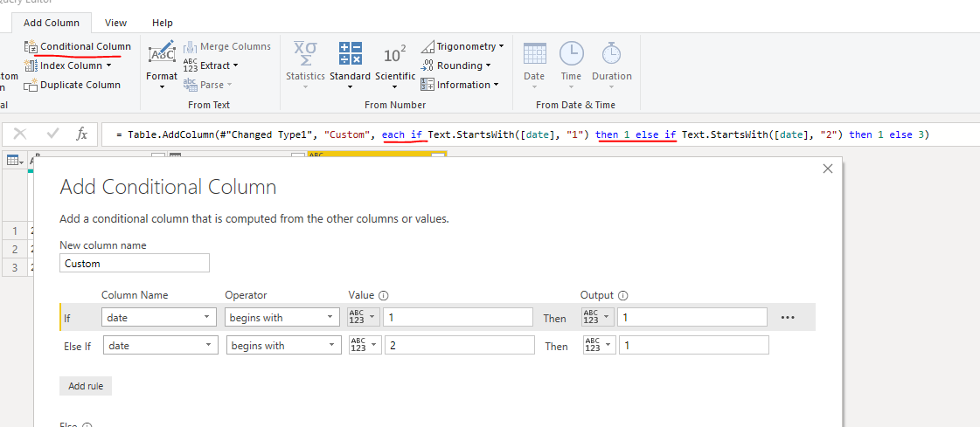The width and height of the screenshot is (980, 427).
Task: Open the Extract options
Action: coord(211,65)
